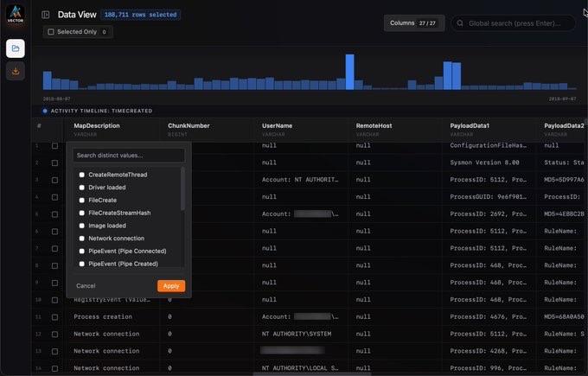Click the tallest bar in the activity timeline
588x376 pixels.
point(350,73)
